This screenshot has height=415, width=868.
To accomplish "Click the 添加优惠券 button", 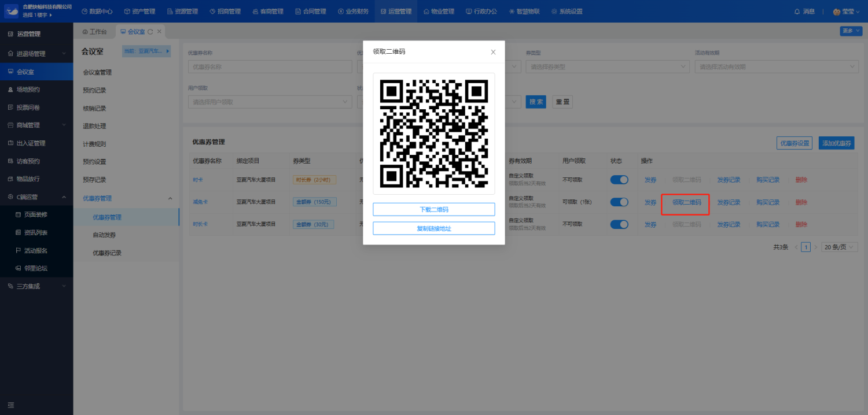I will (837, 143).
